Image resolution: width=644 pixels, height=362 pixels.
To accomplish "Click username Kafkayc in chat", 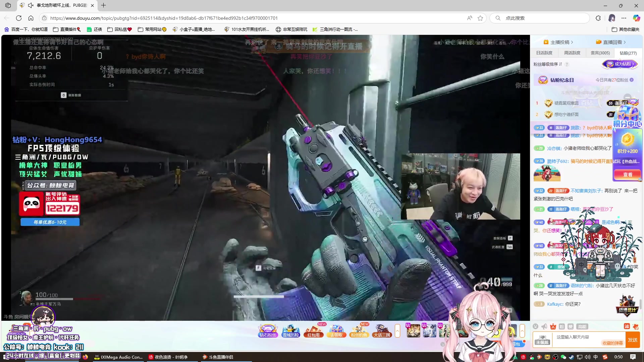I will (555, 304).
